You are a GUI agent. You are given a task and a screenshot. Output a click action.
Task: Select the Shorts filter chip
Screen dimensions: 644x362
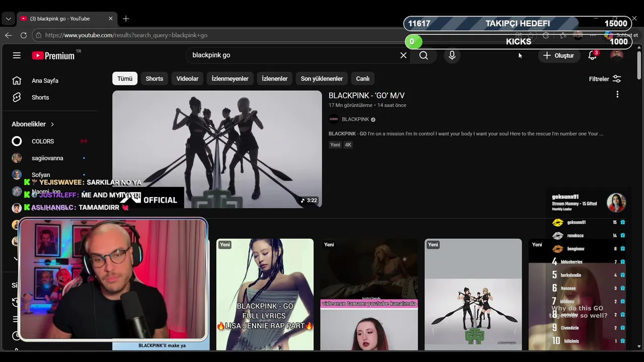(154, 78)
